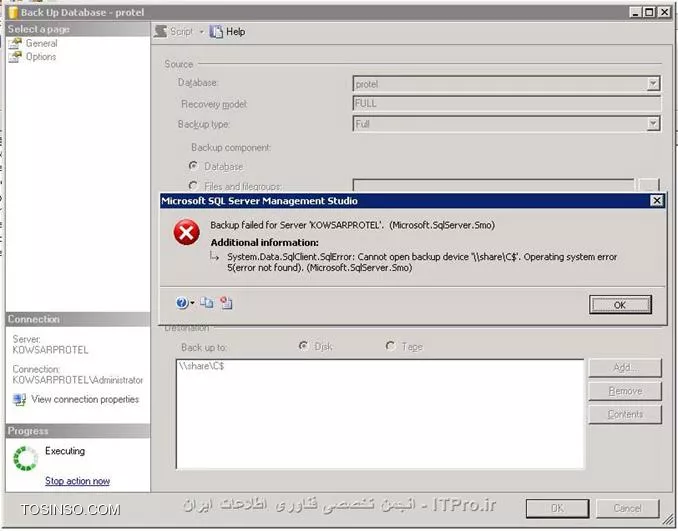Click the Contents button
This screenshot has width=678, height=531.
(x=625, y=414)
